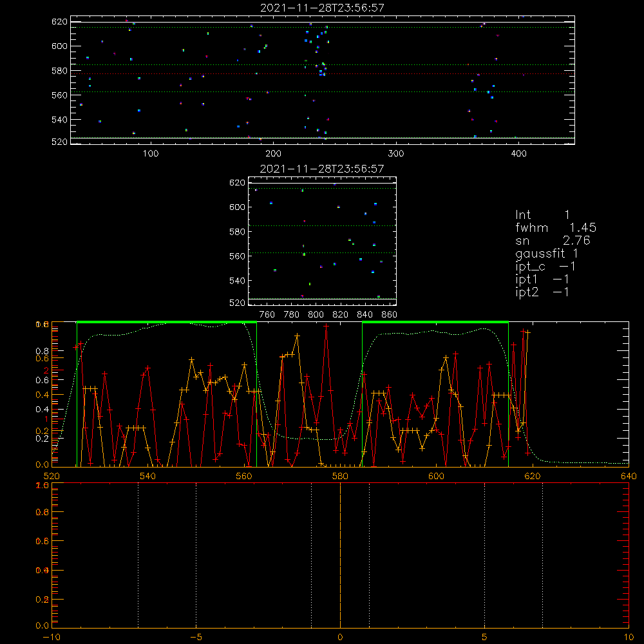Click x-axis label 10 on bottom plot

pyautogui.click(x=629, y=638)
